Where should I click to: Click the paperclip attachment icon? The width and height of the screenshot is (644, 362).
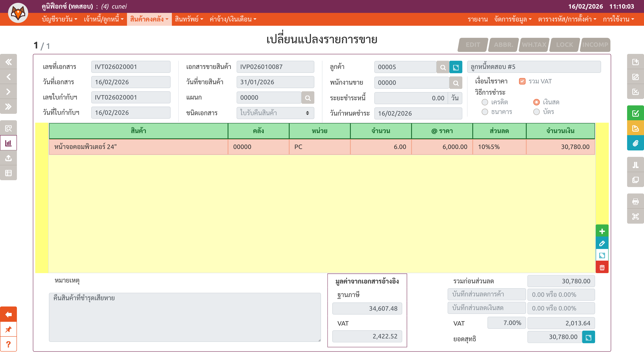click(x=635, y=143)
